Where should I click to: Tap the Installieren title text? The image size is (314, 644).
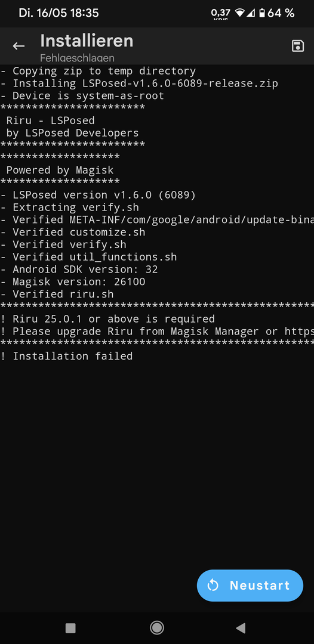(87, 41)
